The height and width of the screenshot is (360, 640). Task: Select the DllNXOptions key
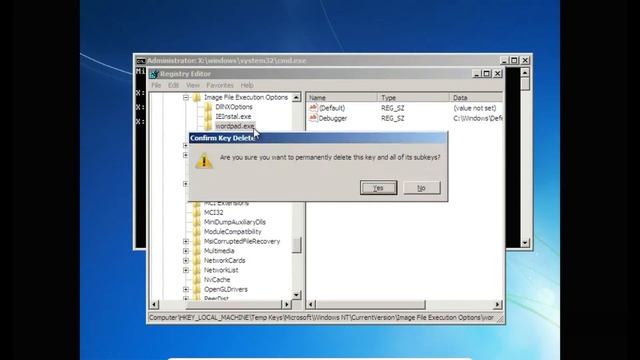[x=234, y=107]
